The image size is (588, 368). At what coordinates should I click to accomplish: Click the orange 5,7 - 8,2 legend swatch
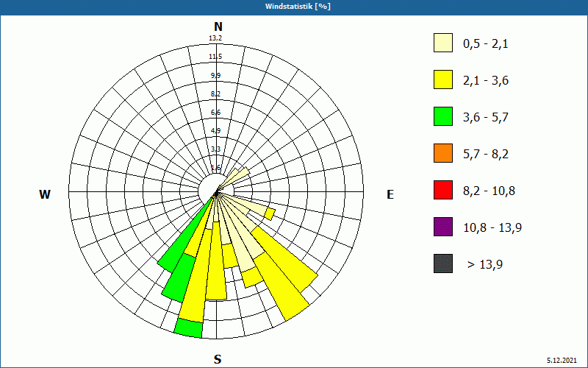[443, 153]
